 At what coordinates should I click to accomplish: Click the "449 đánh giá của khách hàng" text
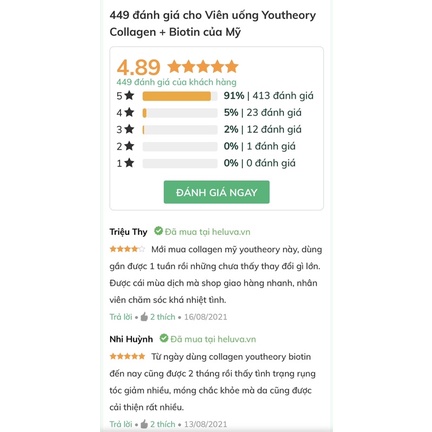coord(176,82)
